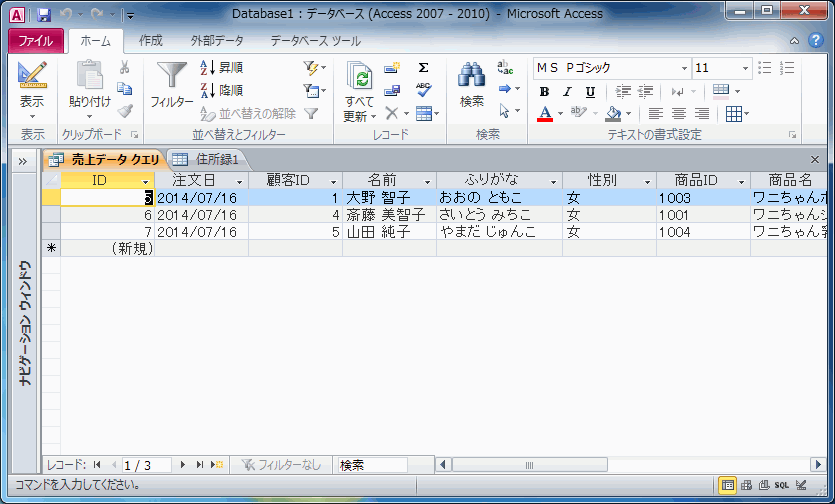Expand the navigation pane with chevron button

pyautogui.click(x=23, y=161)
